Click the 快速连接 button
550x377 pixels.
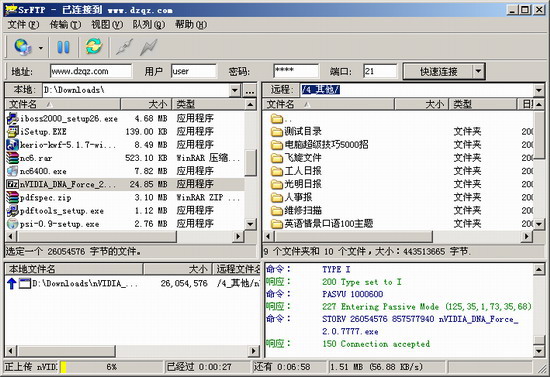(438, 72)
